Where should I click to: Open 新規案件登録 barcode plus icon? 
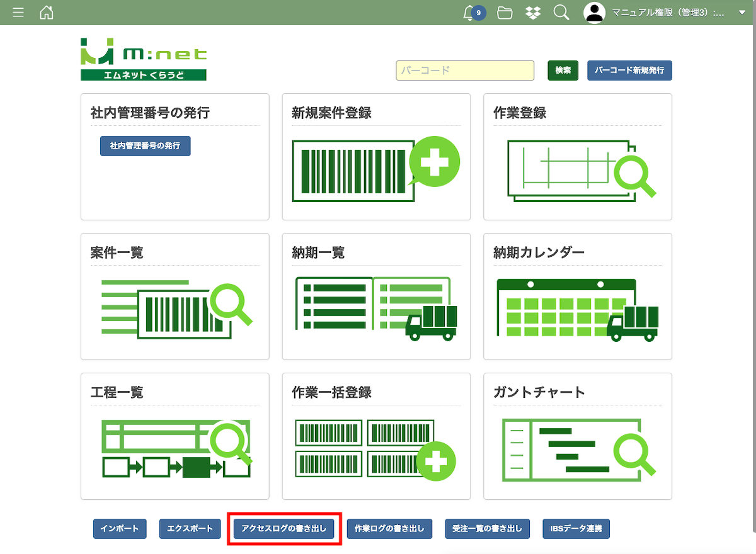tap(375, 169)
